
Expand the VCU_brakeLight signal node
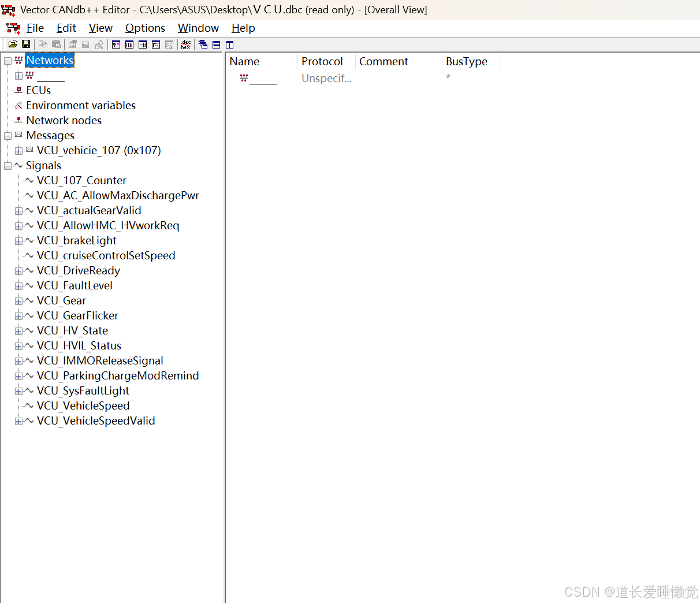(19, 241)
